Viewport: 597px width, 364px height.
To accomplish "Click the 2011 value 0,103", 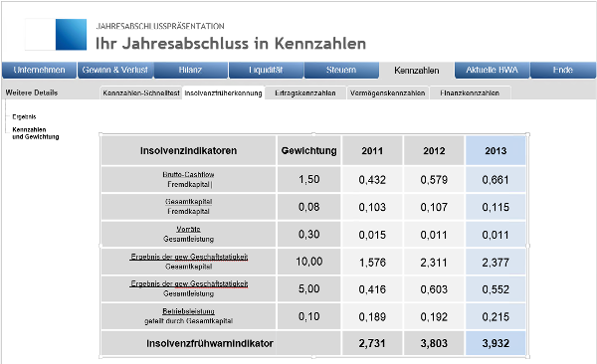I will click(x=372, y=207).
